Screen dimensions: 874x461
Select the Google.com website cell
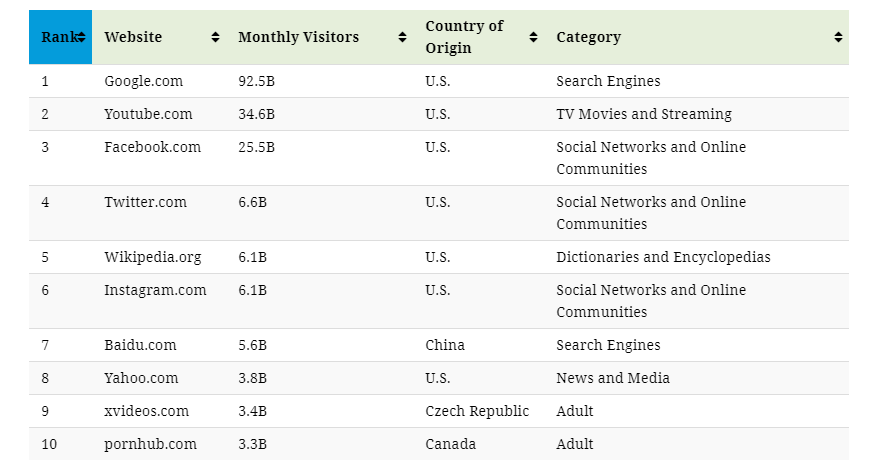[x=143, y=81]
